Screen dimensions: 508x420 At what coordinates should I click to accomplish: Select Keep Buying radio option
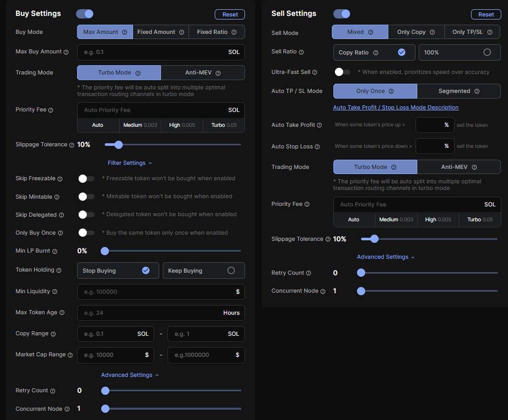click(204, 271)
